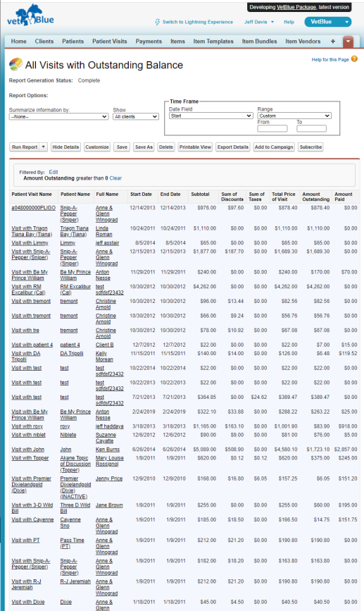Viewport: 364px width, 611px height.
Task: Go to the Item Bundles tab
Action: pyautogui.click(x=259, y=42)
